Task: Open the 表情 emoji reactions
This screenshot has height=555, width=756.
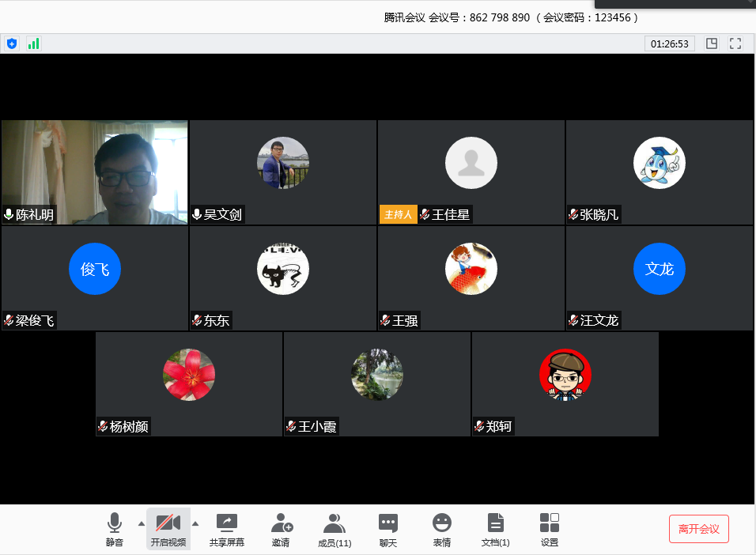Action: click(x=442, y=530)
